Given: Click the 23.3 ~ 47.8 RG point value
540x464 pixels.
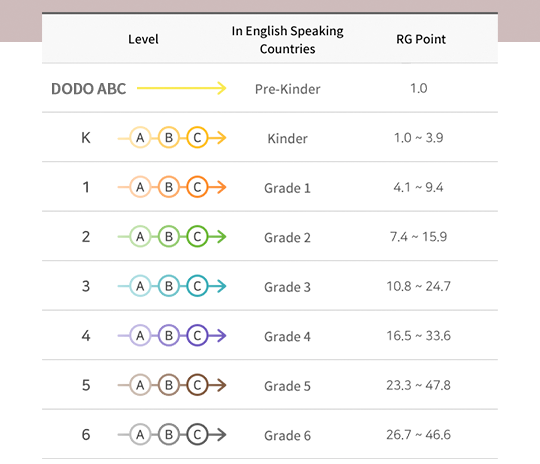Looking at the screenshot, I should click(x=418, y=385).
